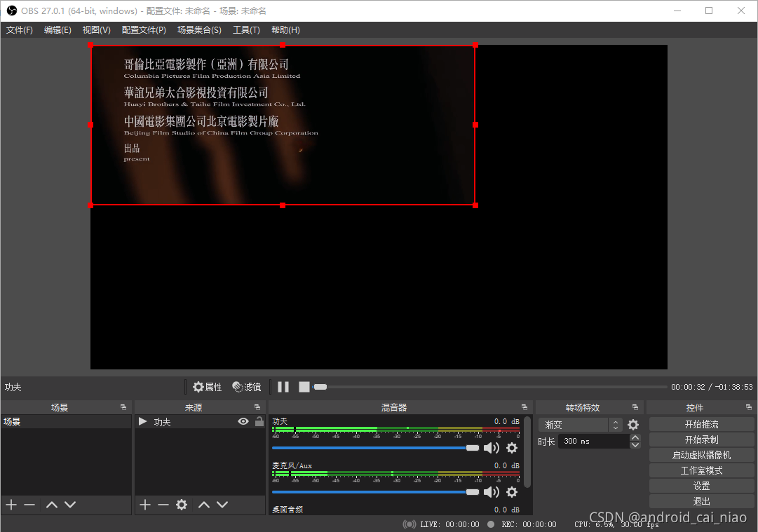Enable 工作室模式

click(x=701, y=470)
